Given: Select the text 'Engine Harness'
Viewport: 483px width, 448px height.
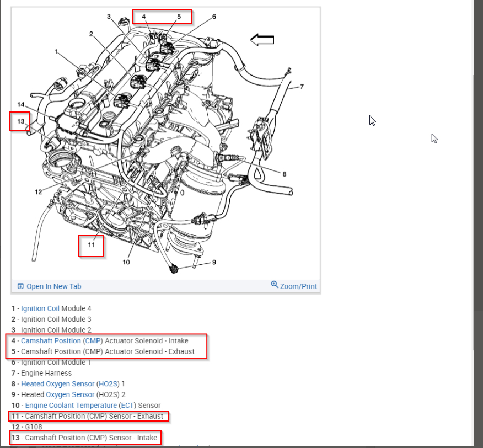Looking at the screenshot, I should (46, 373).
